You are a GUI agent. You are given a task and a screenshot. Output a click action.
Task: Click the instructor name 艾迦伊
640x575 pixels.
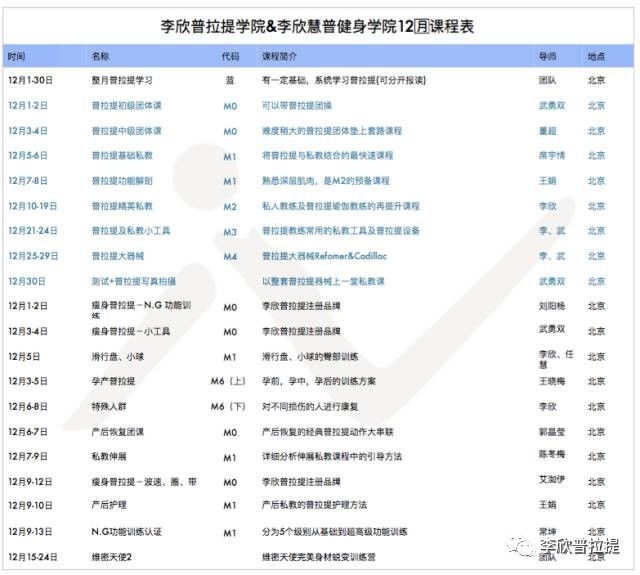[552, 479]
